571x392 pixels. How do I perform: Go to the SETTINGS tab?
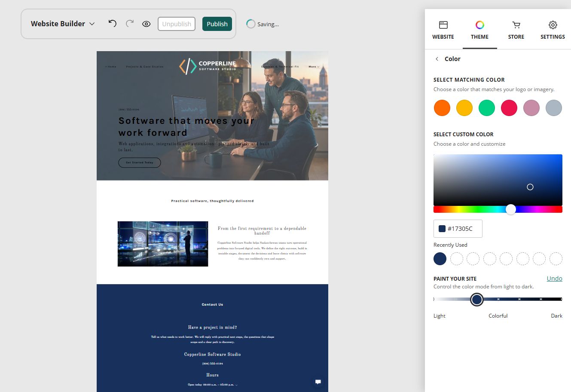[x=553, y=30]
